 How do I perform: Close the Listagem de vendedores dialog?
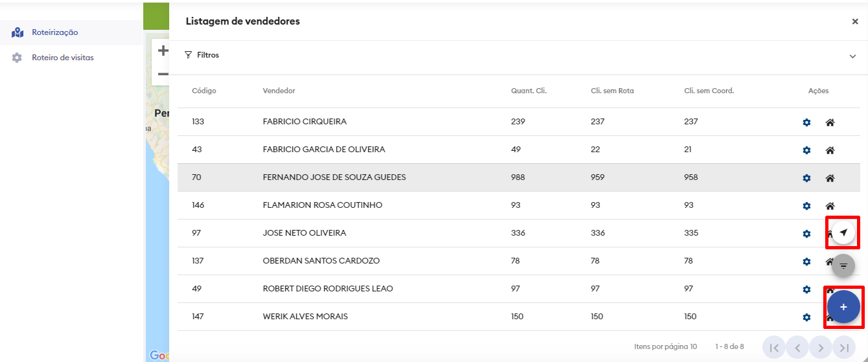pyautogui.click(x=854, y=21)
